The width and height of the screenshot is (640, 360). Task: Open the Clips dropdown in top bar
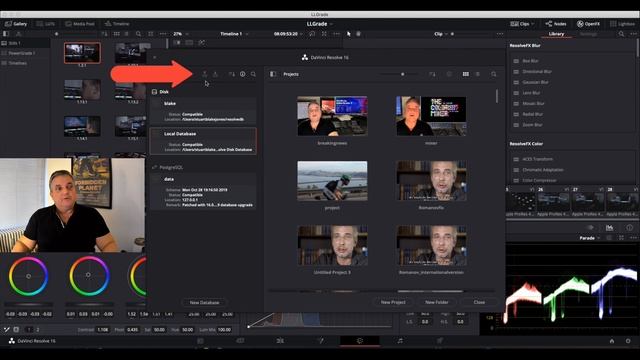(522, 24)
